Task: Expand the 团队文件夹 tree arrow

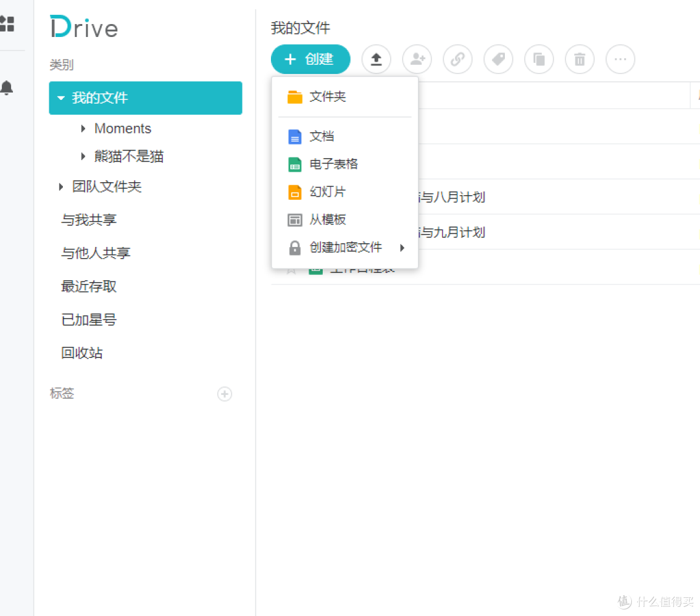Action: [x=61, y=187]
